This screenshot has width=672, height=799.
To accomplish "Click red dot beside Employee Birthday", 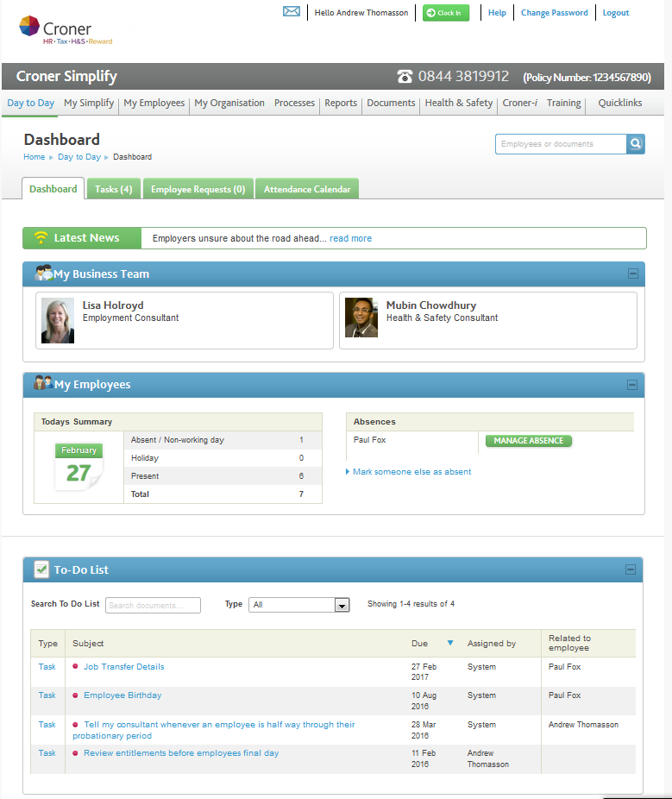I will [75, 695].
